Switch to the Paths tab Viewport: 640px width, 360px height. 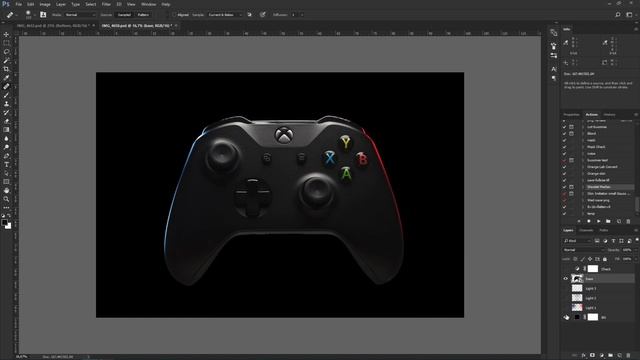[x=604, y=231]
